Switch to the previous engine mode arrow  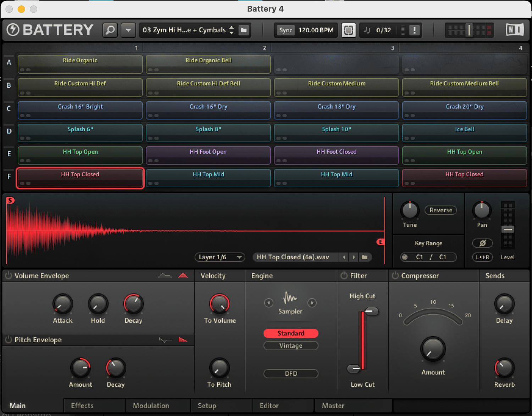pyautogui.click(x=268, y=303)
